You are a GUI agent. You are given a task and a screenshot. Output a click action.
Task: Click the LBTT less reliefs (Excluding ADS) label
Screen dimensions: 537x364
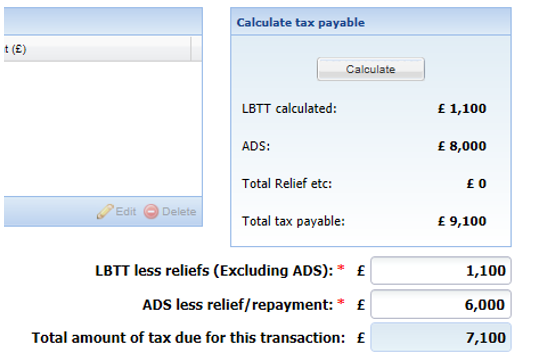click(214, 271)
